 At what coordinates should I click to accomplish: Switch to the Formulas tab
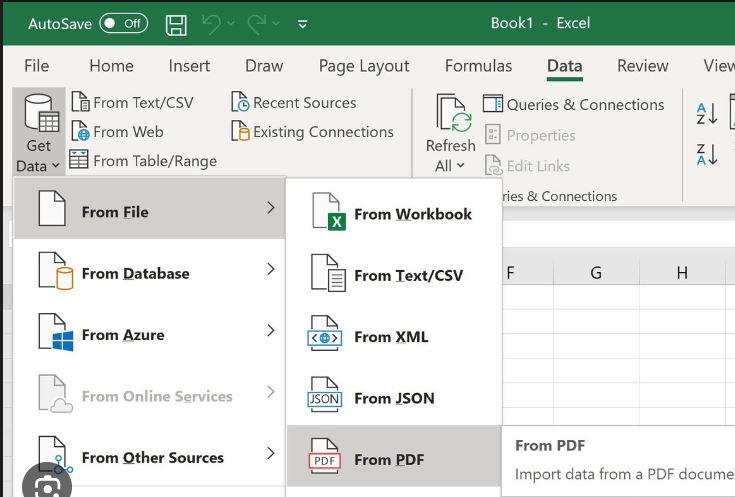coord(478,66)
